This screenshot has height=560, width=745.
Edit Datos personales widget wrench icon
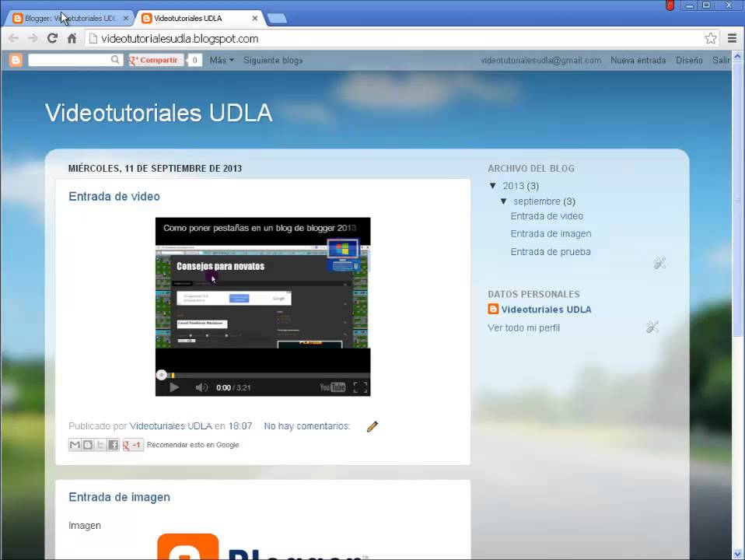pos(652,327)
